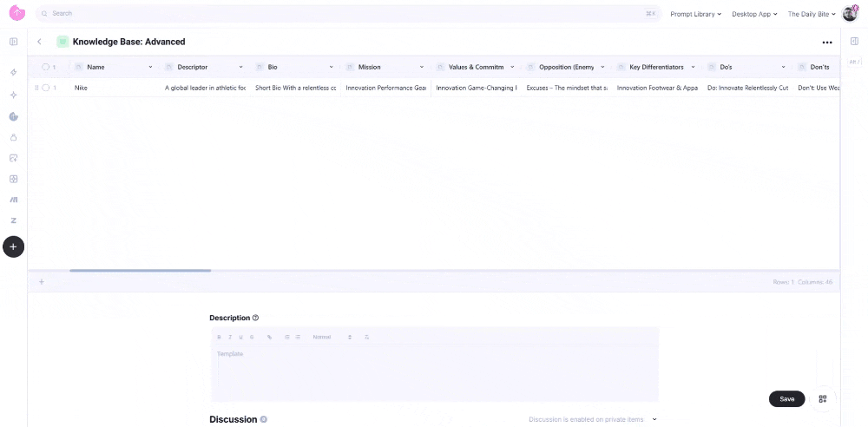Open Opposition (Enemy) column dropdown arrow
This screenshot has height=427, width=868.
point(602,67)
